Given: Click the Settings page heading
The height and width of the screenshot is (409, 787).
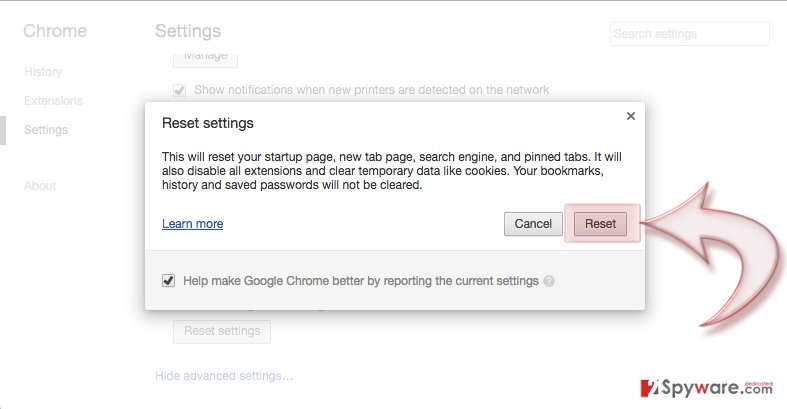Looking at the screenshot, I should [188, 31].
